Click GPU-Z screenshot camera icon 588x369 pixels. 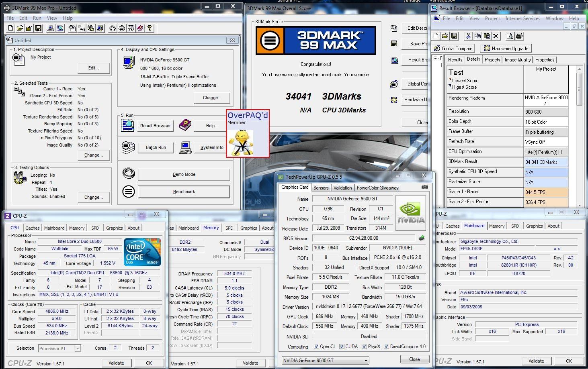424,187
